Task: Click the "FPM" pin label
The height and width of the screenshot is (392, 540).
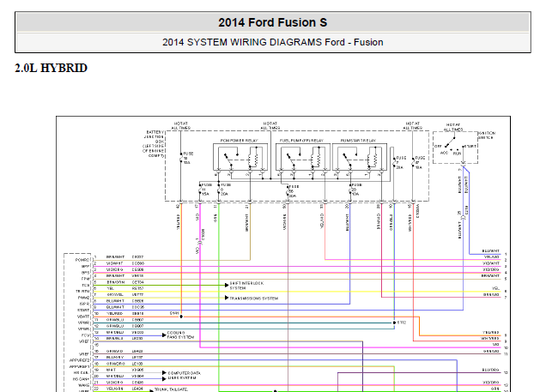Action: [85, 279]
